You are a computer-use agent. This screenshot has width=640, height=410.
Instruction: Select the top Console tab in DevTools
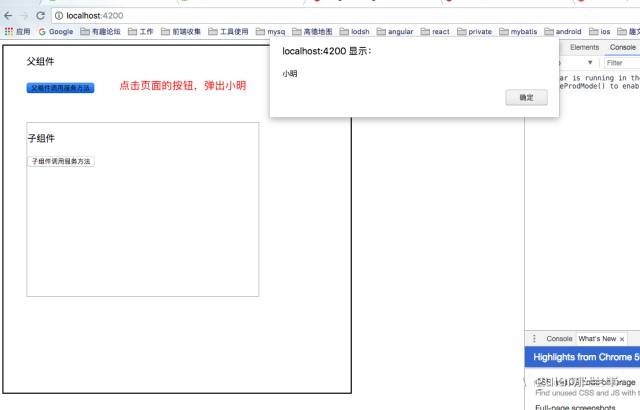tap(622, 47)
